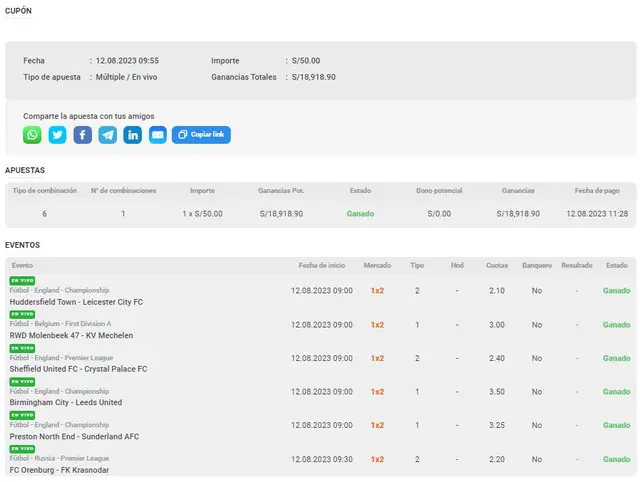Click the date 12.08.2023 09:55

point(127,61)
